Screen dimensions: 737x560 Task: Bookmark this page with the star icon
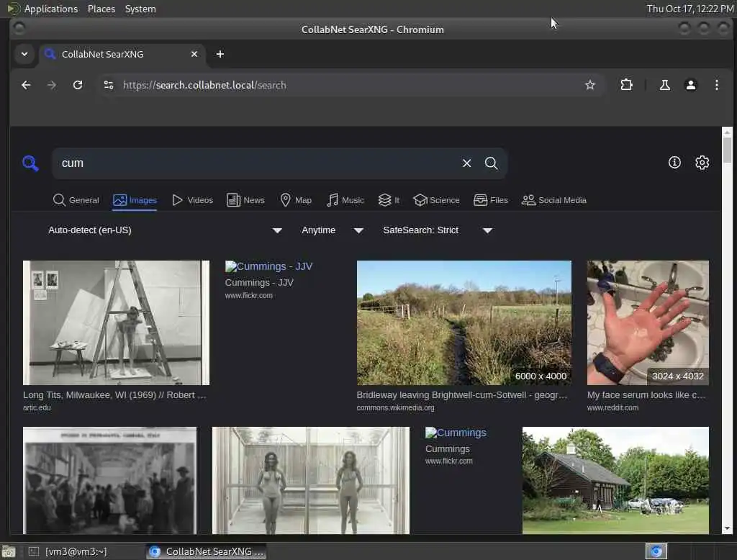[590, 85]
